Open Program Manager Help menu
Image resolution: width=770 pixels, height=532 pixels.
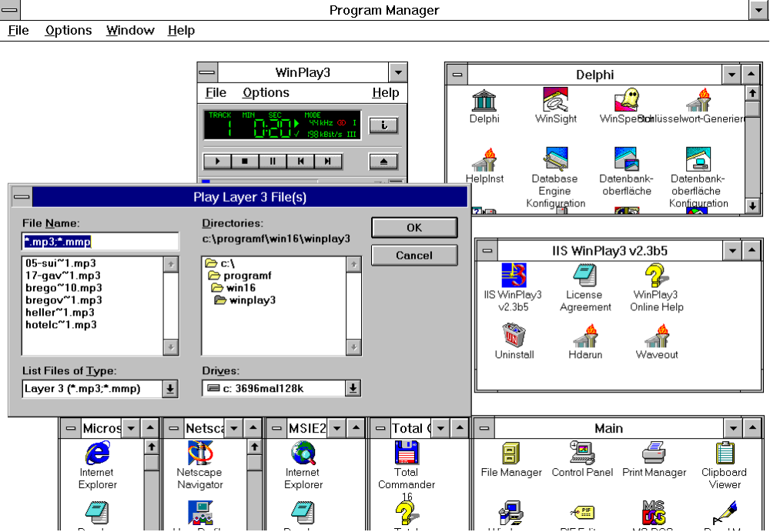click(x=181, y=31)
